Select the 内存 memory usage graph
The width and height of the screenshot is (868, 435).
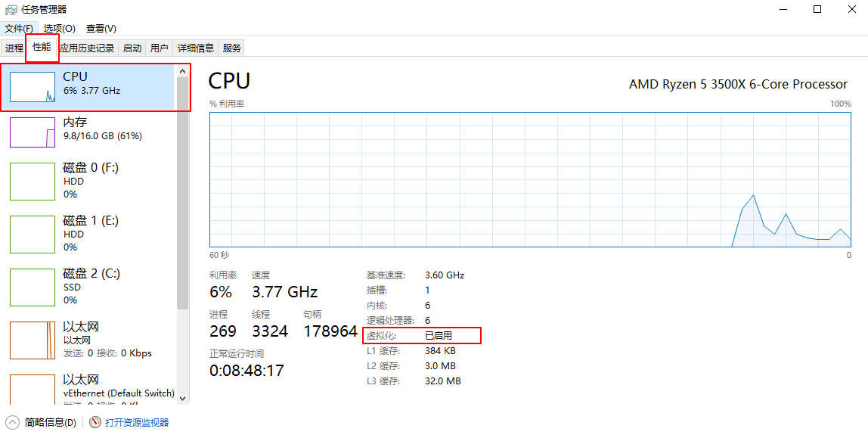tap(33, 132)
